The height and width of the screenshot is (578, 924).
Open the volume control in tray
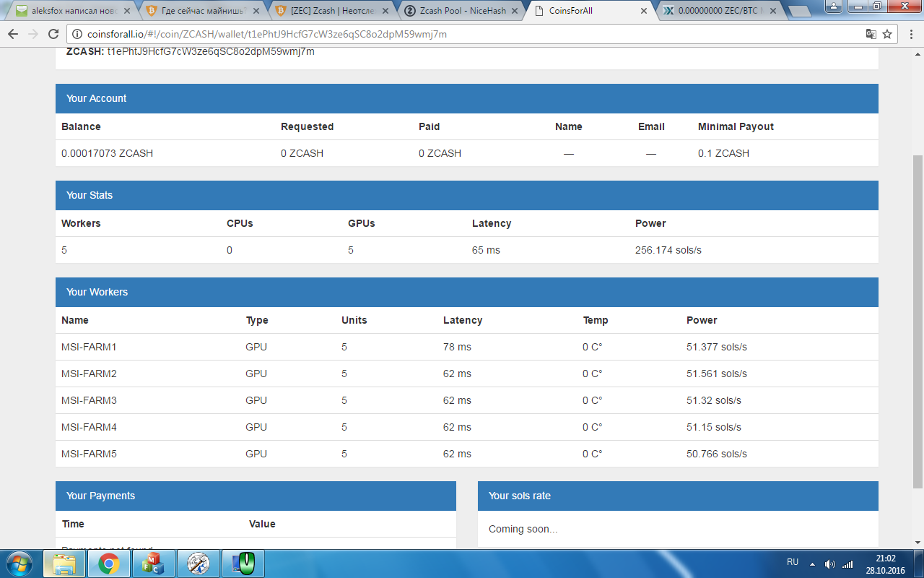click(x=830, y=564)
